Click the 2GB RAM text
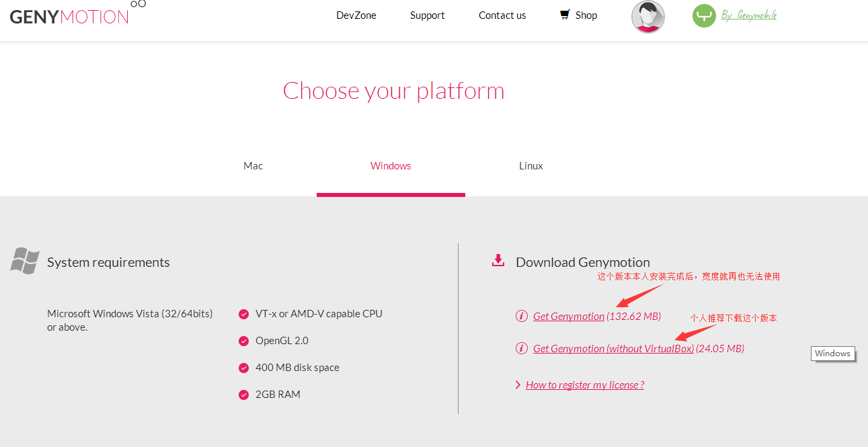Image resolution: width=868 pixels, height=447 pixels. pos(278,395)
